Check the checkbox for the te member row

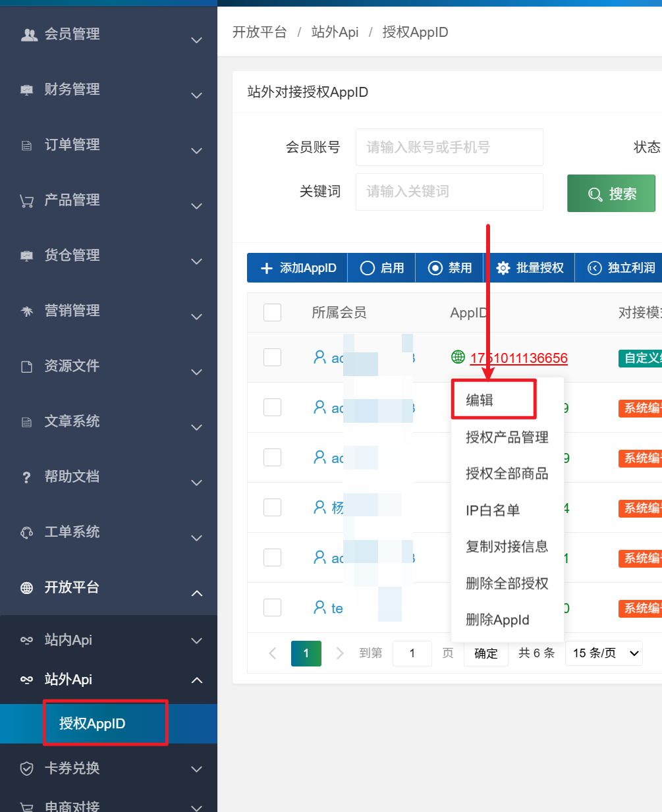click(x=272, y=607)
